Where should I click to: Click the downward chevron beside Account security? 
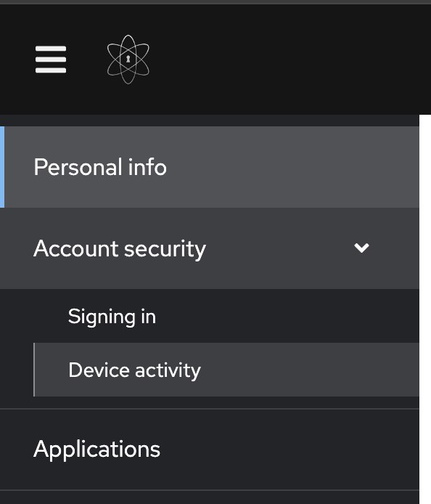pyautogui.click(x=361, y=248)
